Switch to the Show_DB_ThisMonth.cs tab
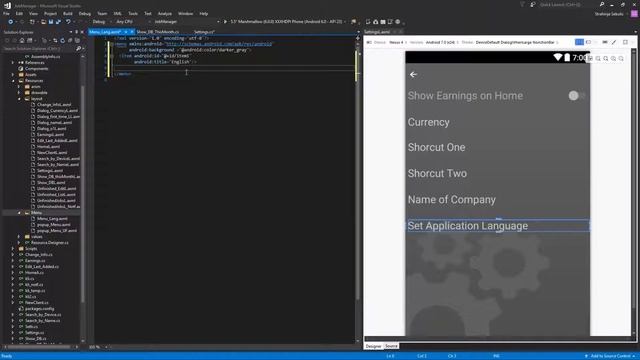Viewport: 640px width, 360px height. (x=158, y=32)
